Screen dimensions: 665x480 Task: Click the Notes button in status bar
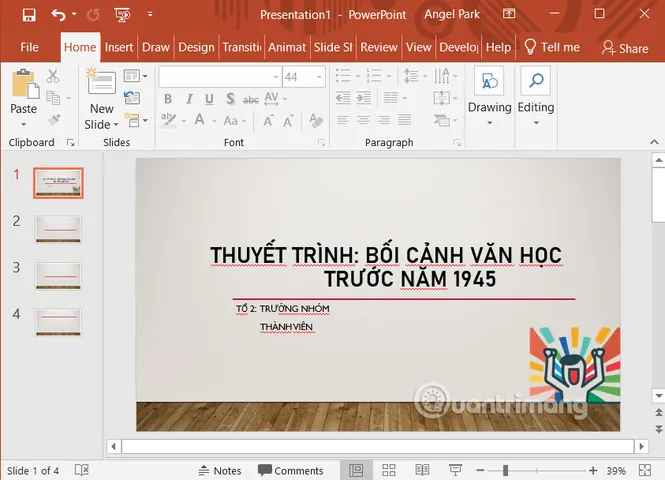(x=220, y=471)
